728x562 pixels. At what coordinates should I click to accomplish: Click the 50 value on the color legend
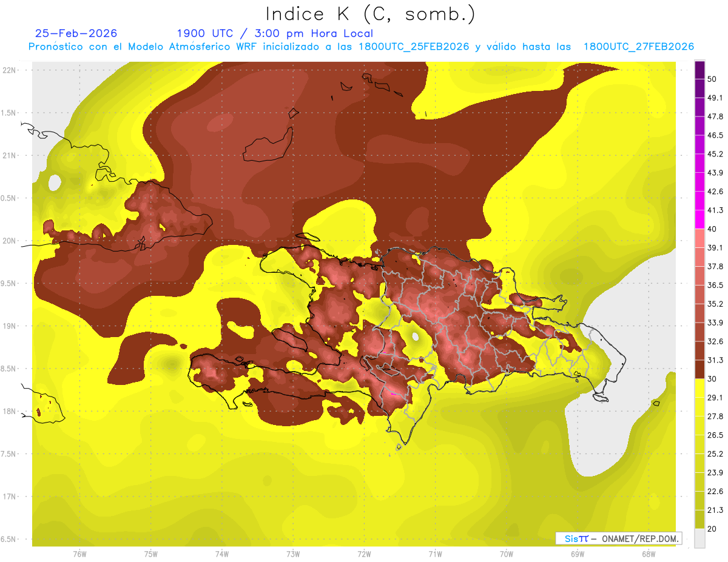pyautogui.click(x=712, y=70)
